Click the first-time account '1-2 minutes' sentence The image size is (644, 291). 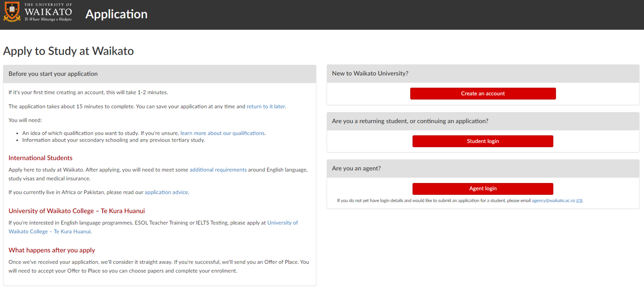pos(88,92)
